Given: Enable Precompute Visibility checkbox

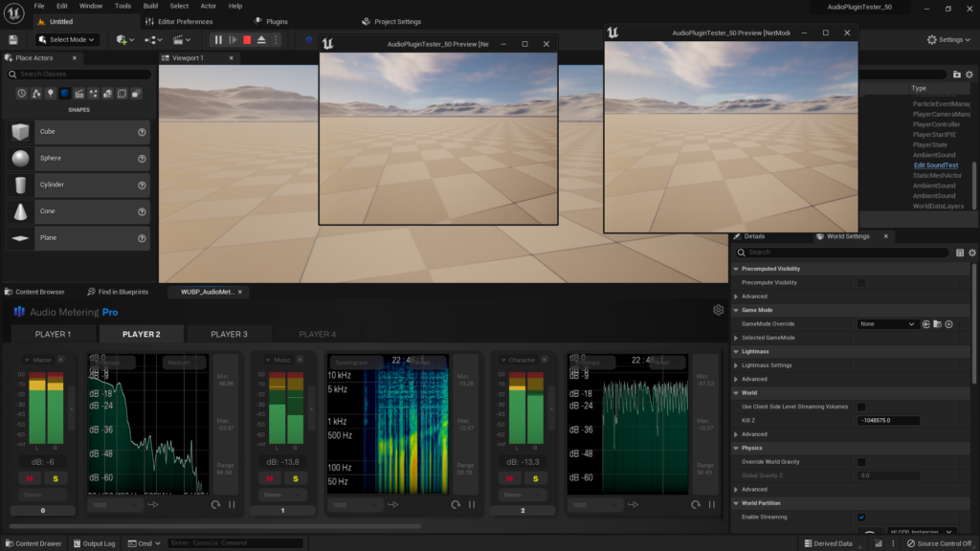Looking at the screenshot, I should 860,283.
